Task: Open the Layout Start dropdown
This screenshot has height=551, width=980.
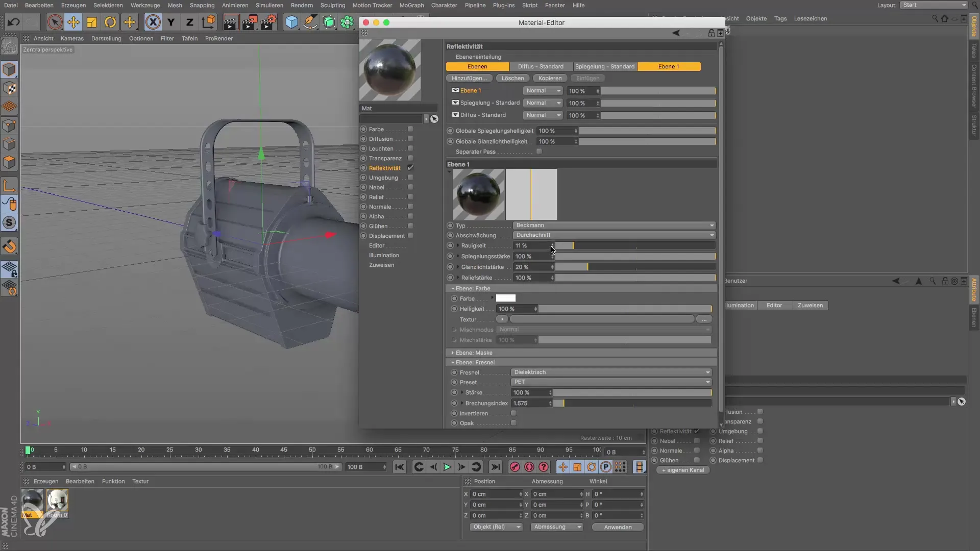Action: pyautogui.click(x=934, y=5)
